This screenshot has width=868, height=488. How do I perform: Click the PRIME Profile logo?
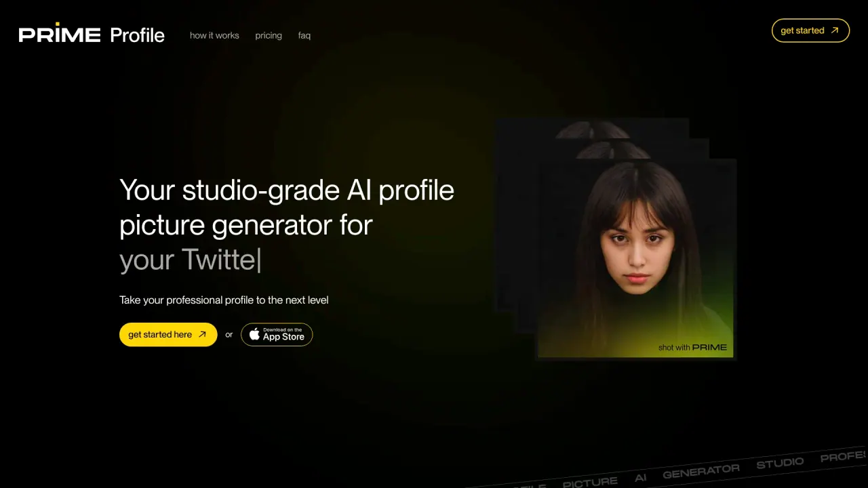click(x=92, y=35)
